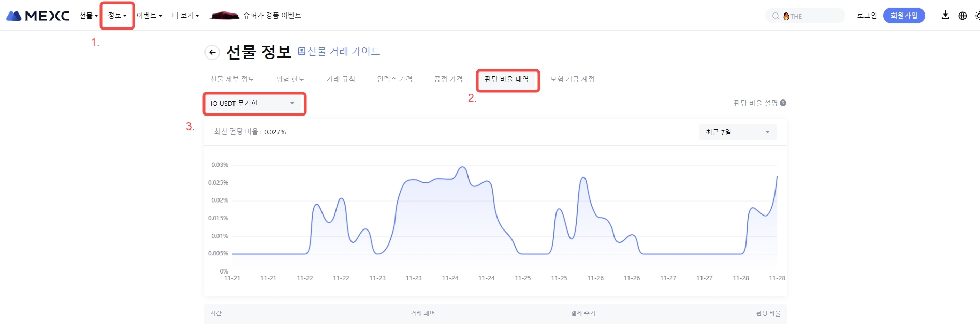Click the 로그인 login link

coord(867,16)
